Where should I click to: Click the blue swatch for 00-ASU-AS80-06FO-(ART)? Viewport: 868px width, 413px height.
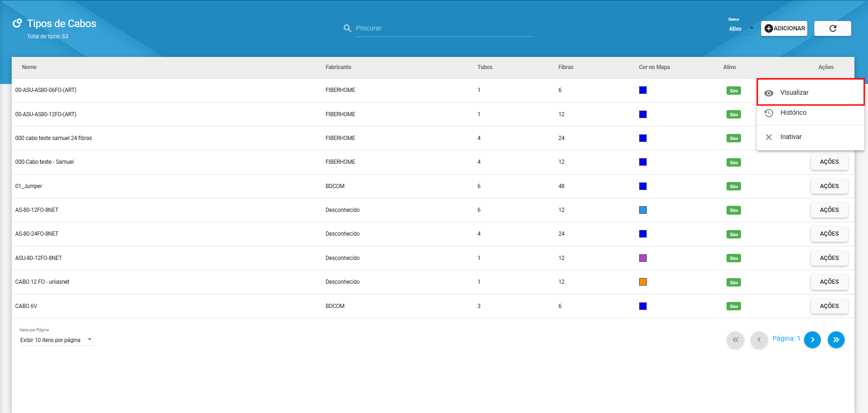click(643, 90)
